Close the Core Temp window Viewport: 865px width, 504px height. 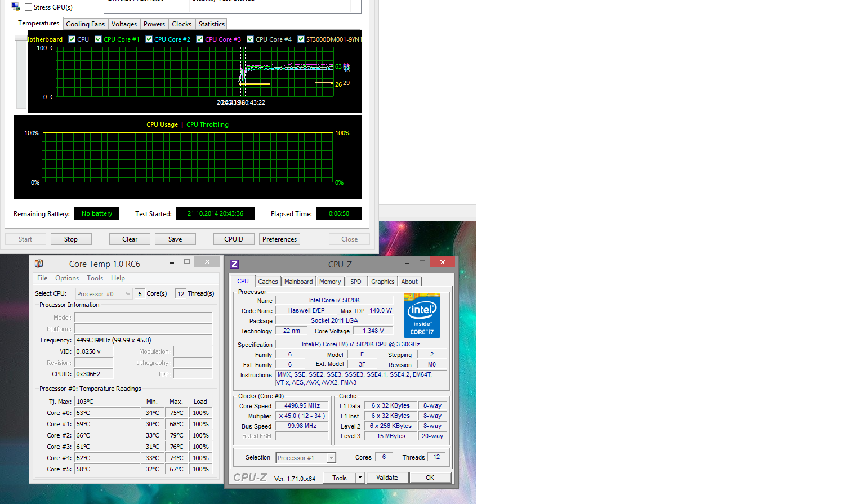tap(207, 262)
